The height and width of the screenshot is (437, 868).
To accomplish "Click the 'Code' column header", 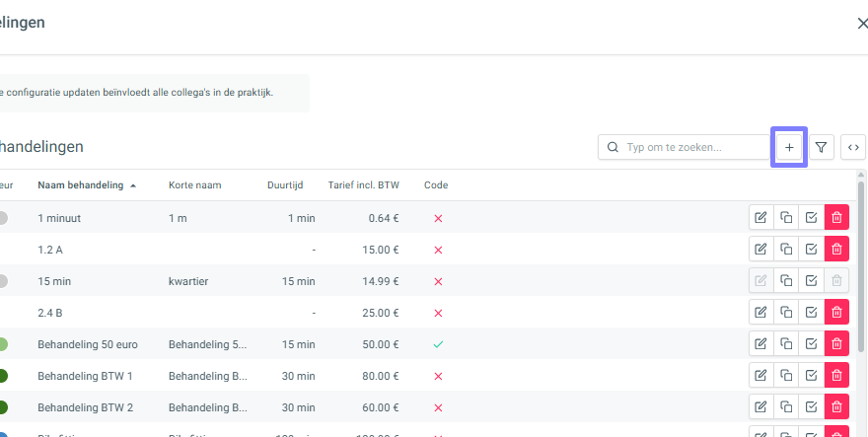I will 436,185.
